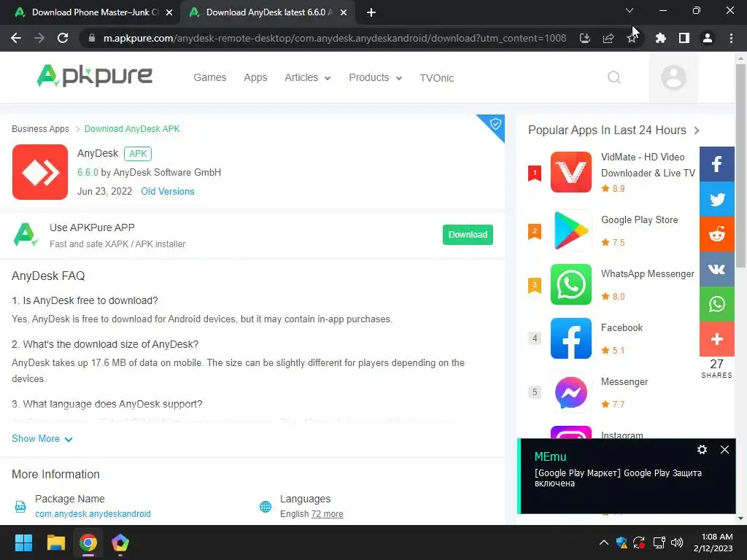Open Facebook app icon in popular list
The image size is (747, 560).
[x=570, y=338]
